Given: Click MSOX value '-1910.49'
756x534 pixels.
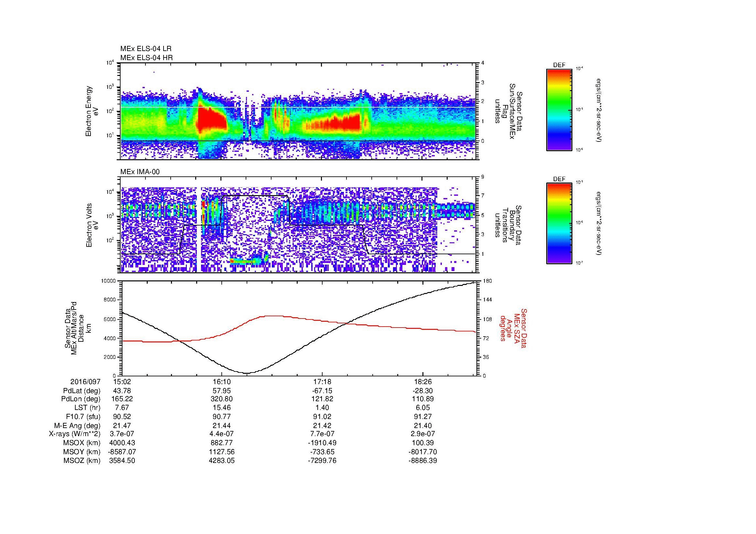Looking at the screenshot, I should coord(322,443).
